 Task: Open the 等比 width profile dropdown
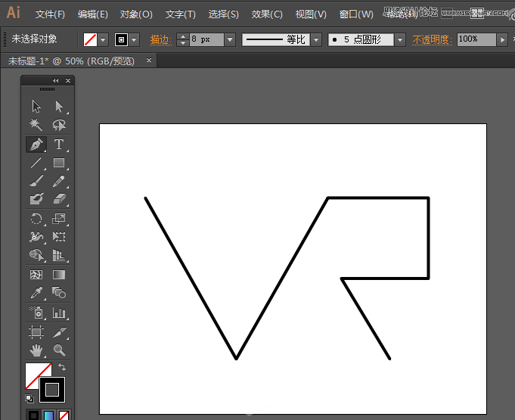coord(316,40)
